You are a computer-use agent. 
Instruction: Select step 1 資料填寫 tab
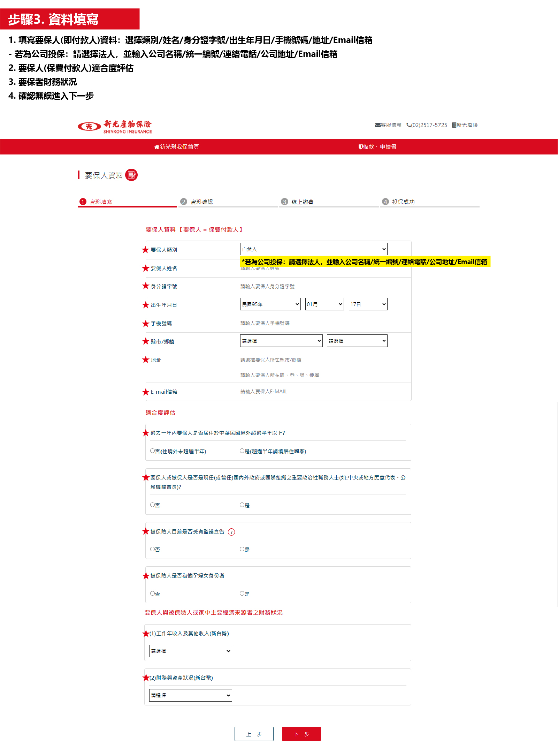click(127, 202)
